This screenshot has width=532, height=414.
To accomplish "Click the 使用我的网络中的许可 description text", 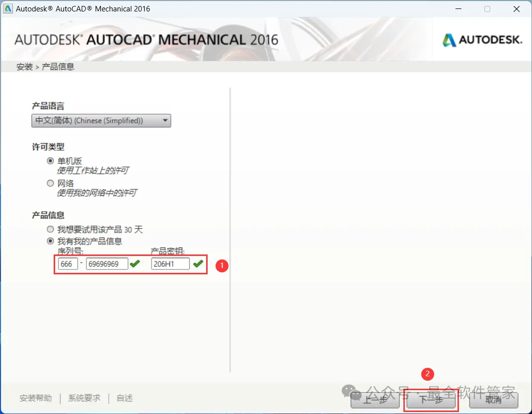I will tap(97, 193).
